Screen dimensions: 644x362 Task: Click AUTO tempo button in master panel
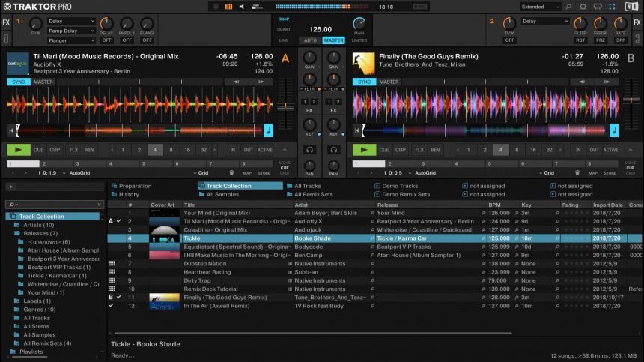point(310,40)
